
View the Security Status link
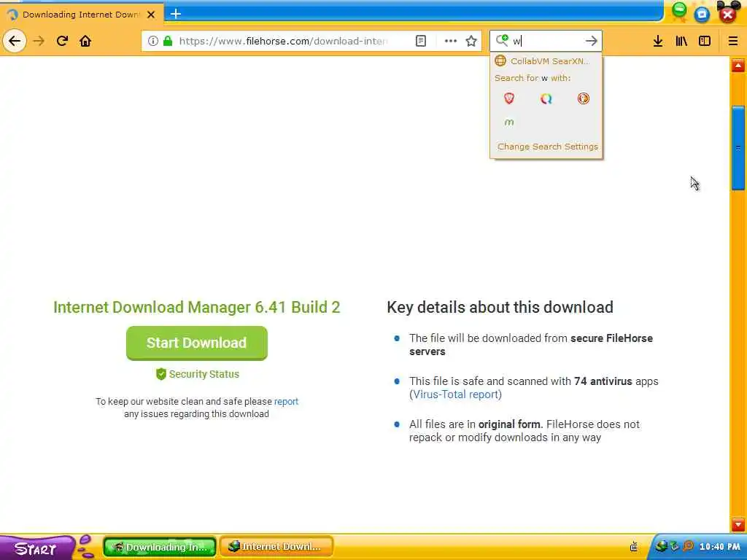[198, 374]
